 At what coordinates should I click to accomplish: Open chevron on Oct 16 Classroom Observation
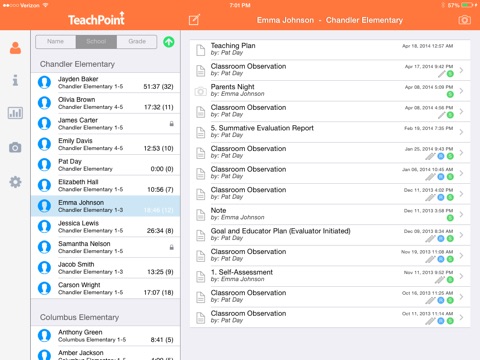(x=461, y=297)
